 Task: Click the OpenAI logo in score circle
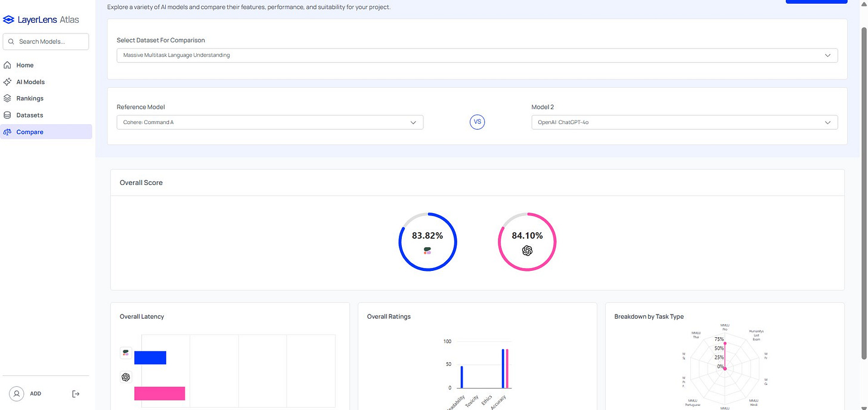click(x=527, y=251)
